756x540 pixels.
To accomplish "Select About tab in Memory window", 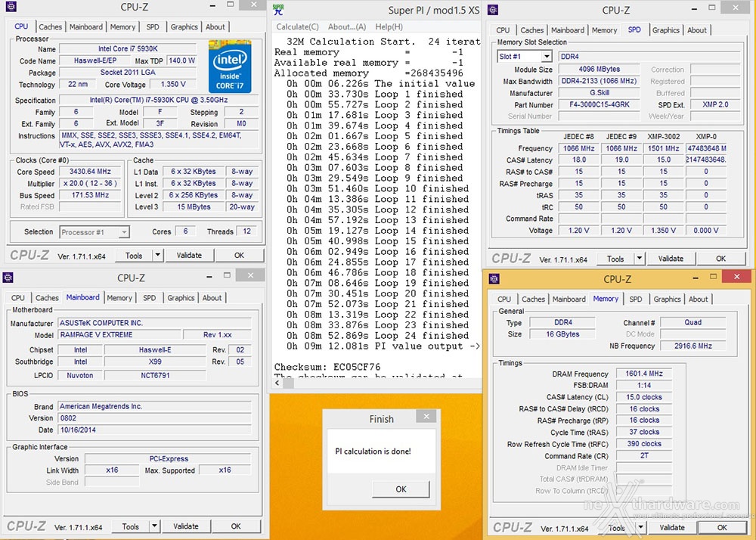I will tap(698, 299).
